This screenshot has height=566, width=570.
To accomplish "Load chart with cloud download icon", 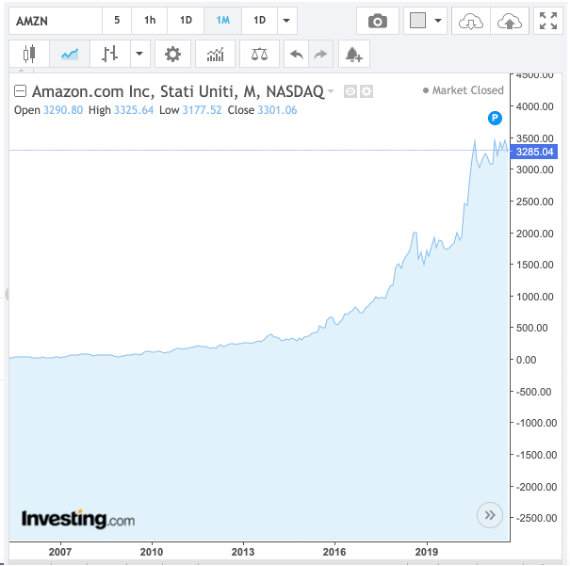I will coord(471,21).
